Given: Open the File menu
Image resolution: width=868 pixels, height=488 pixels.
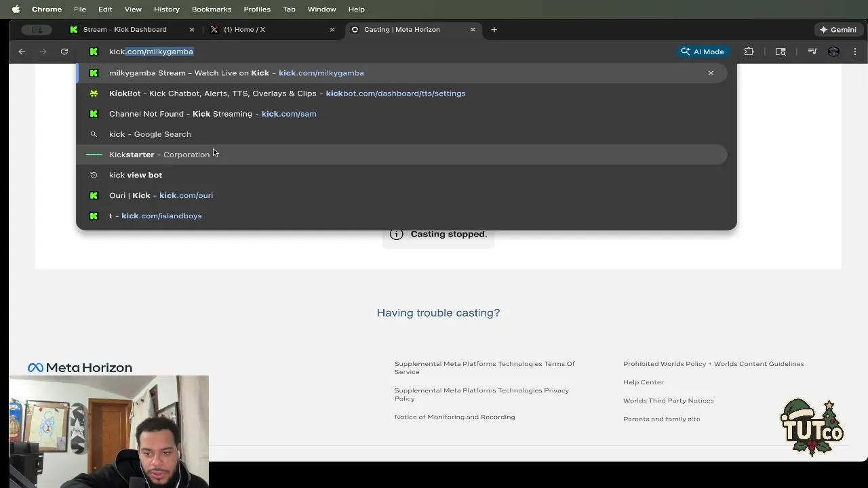Looking at the screenshot, I should click(80, 9).
